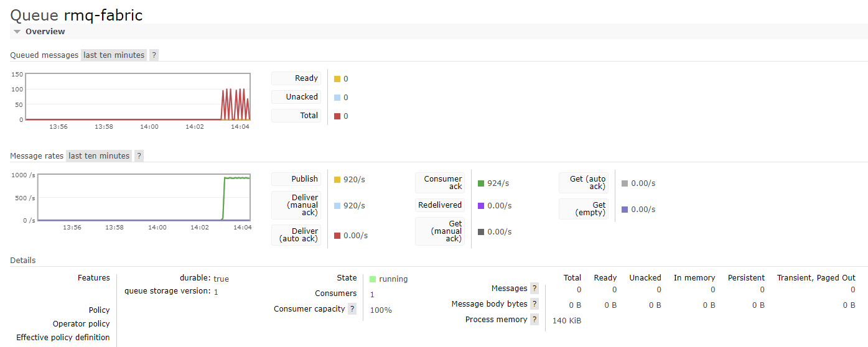Click the Consumer ack legend label

(440, 183)
